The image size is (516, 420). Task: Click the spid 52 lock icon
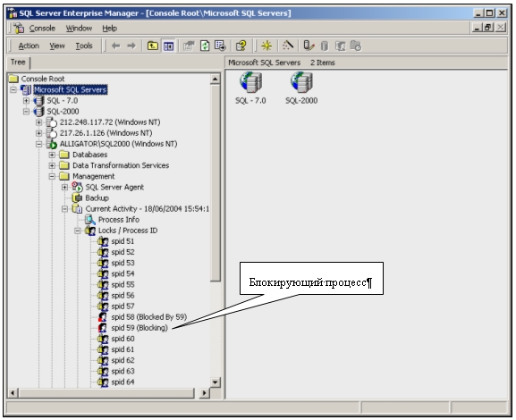click(103, 252)
